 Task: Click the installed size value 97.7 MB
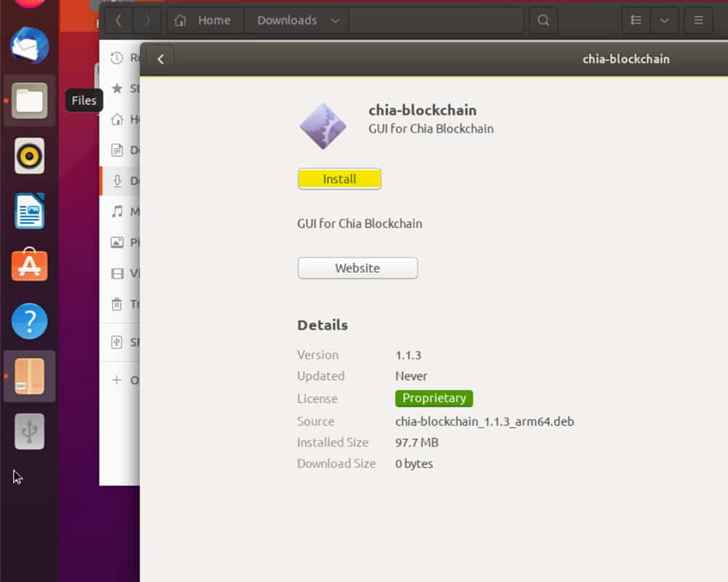417,443
